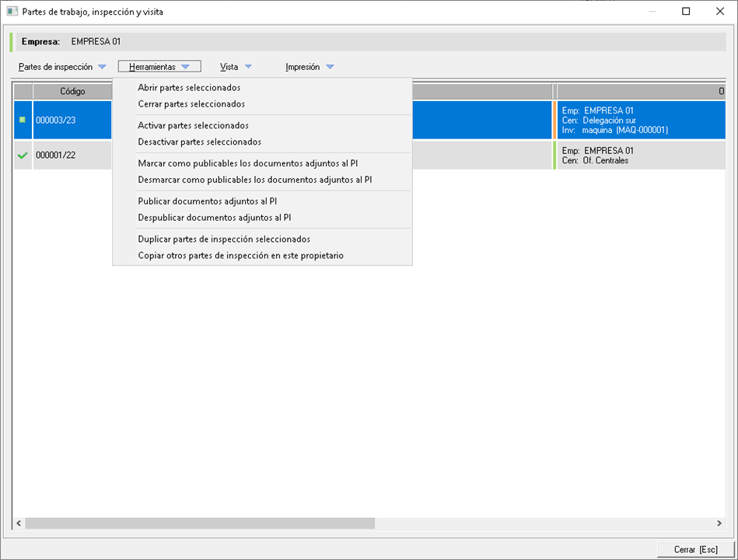Click Desactivar partes seleccionados
This screenshot has width=738, height=560.
[199, 142]
